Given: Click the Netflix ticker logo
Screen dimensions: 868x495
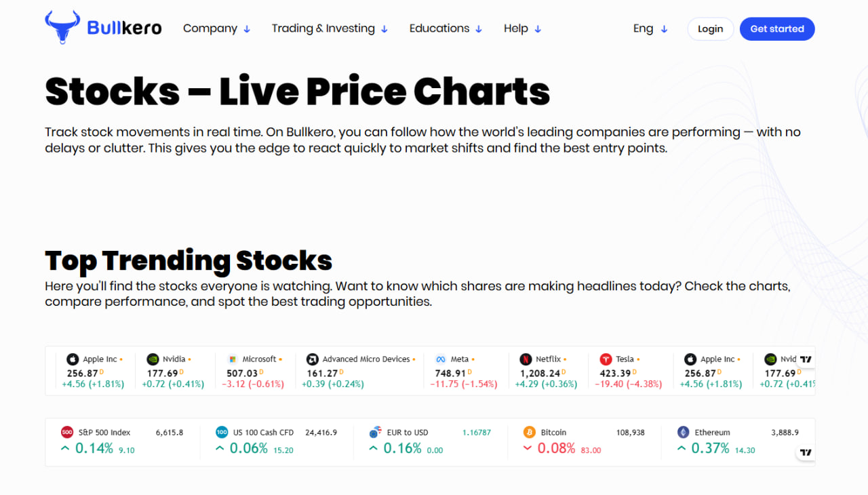Looking at the screenshot, I should point(526,359).
